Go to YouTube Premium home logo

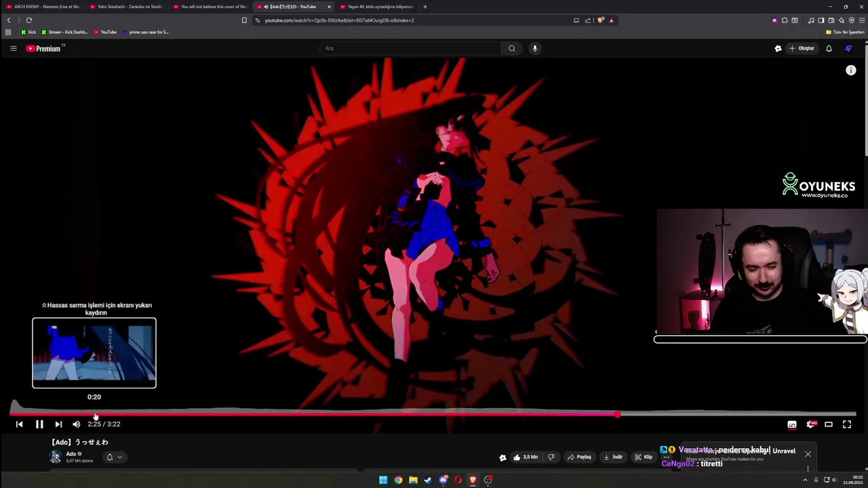pos(45,48)
